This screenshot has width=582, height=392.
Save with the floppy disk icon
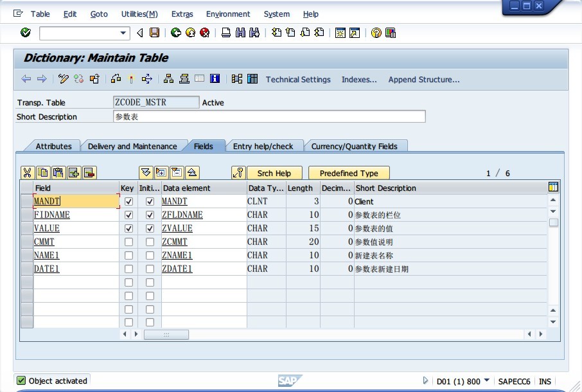pyautogui.click(x=154, y=33)
